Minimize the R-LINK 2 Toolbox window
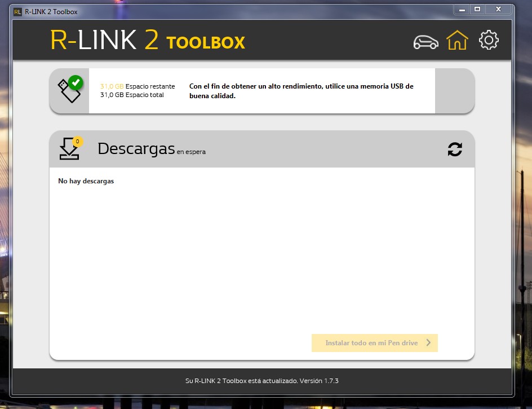The image size is (532, 409). (462, 10)
